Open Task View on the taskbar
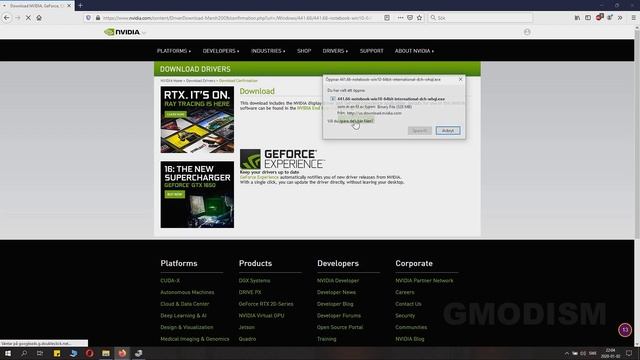This screenshot has height=360, width=640. (x=40, y=353)
